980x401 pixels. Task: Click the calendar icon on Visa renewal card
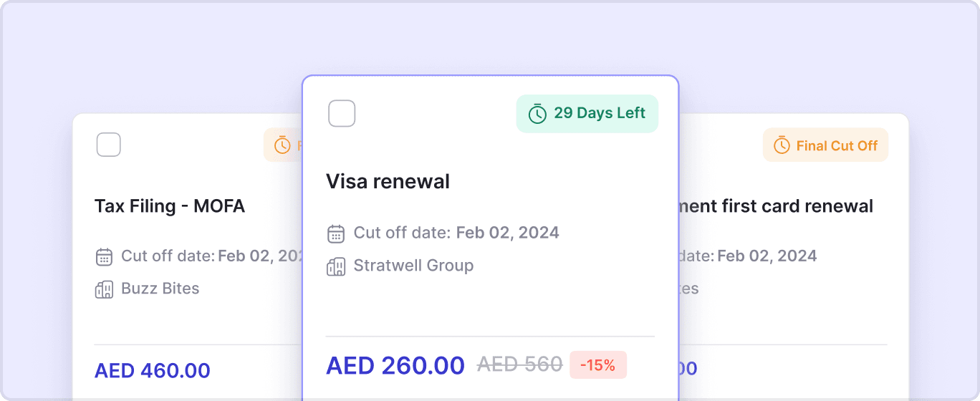(x=336, y=233)
